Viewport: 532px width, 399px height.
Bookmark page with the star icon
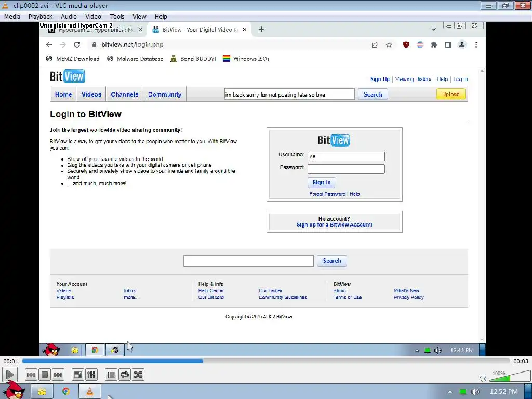tap(389, 45)
